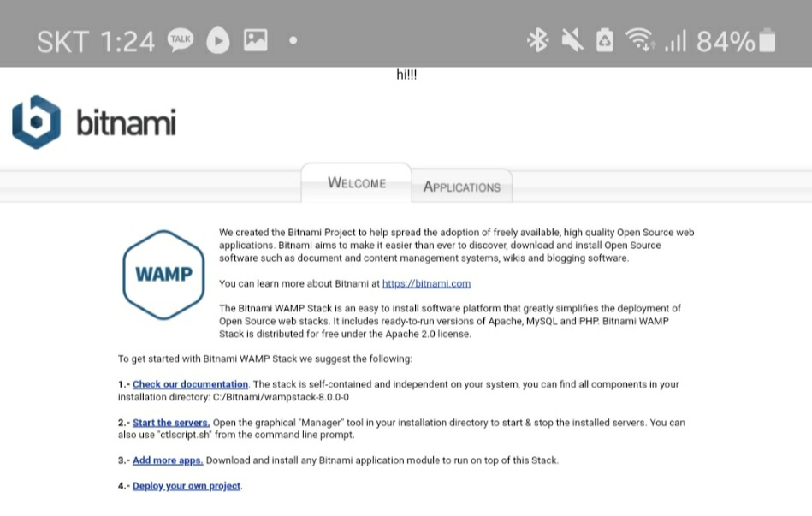Follow the Add more apps link

coord(168,460)
